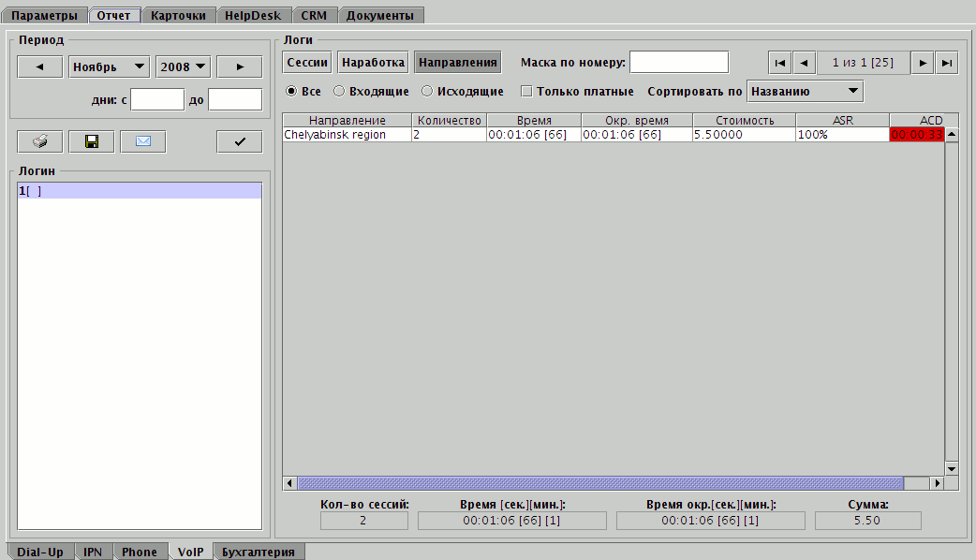Screen dimensions: 976x560
Task: Click the Сессии button
Action: (307, 63)
